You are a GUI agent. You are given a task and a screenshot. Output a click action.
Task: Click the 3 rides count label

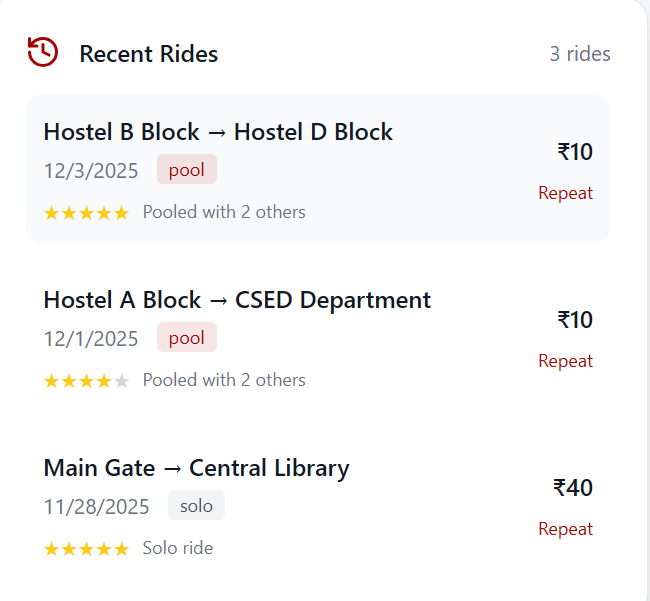pos(579,54)
